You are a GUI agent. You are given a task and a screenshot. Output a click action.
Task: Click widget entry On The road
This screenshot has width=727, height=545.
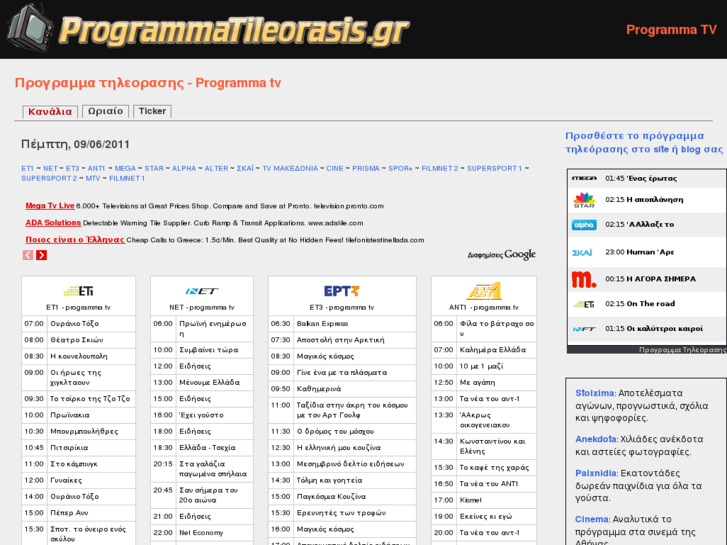pos(650,304)
